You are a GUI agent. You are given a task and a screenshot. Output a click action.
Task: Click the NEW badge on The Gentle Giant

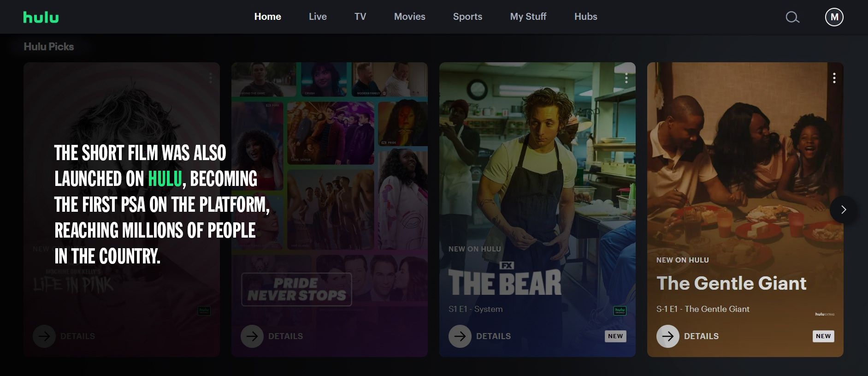[823, 336]
